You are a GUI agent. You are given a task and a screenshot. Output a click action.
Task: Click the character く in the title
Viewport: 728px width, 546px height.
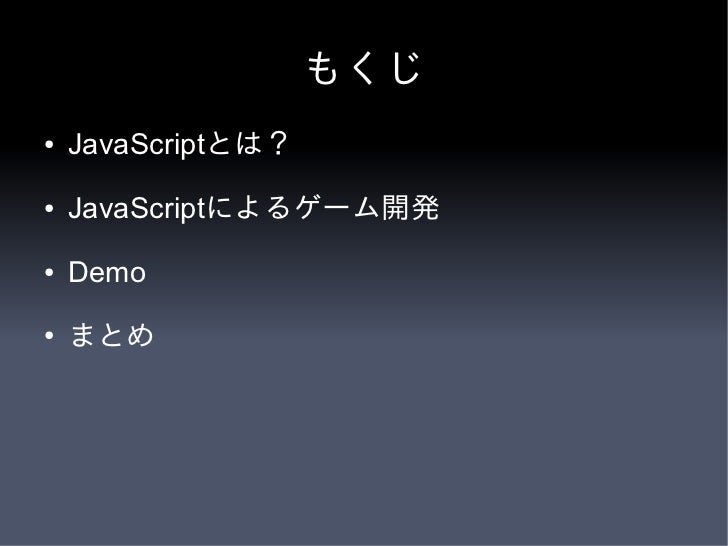point(363,68)
